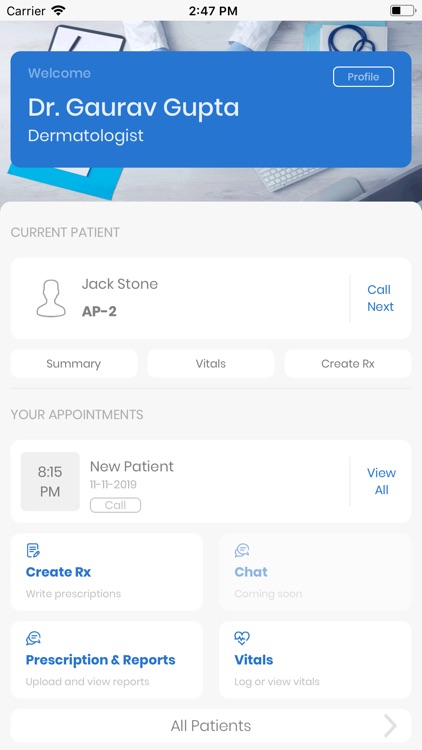Tap the battery icon in status bar

pos(402,11)
